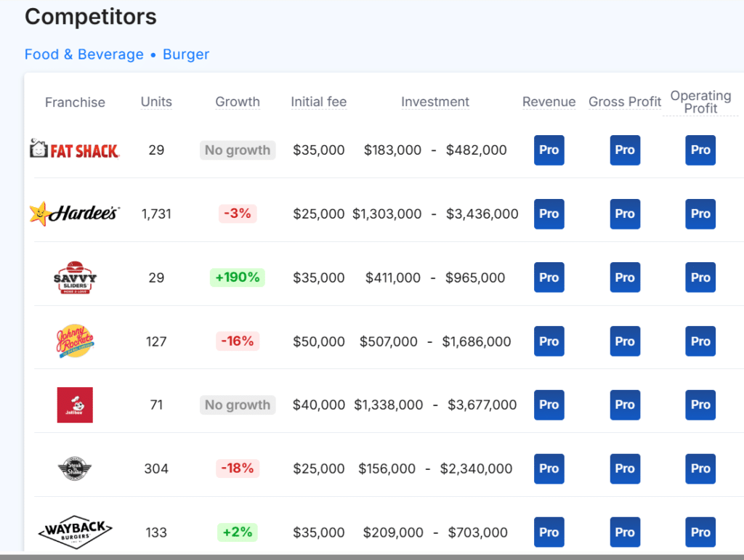Open the Hardee's franchise logo
The height and width of the screenshot is (560, 744).
coord(75,214)
